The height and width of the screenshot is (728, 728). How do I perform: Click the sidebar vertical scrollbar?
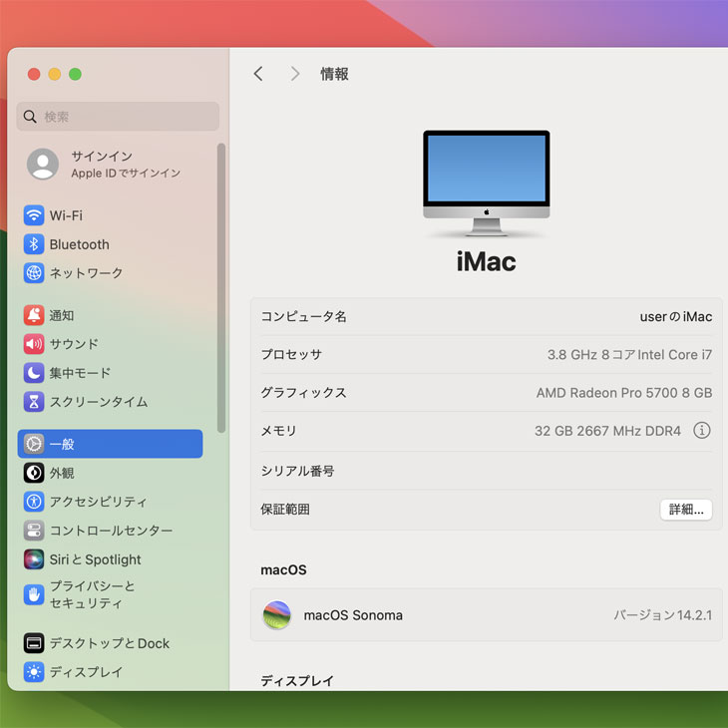tap(221, 288)
